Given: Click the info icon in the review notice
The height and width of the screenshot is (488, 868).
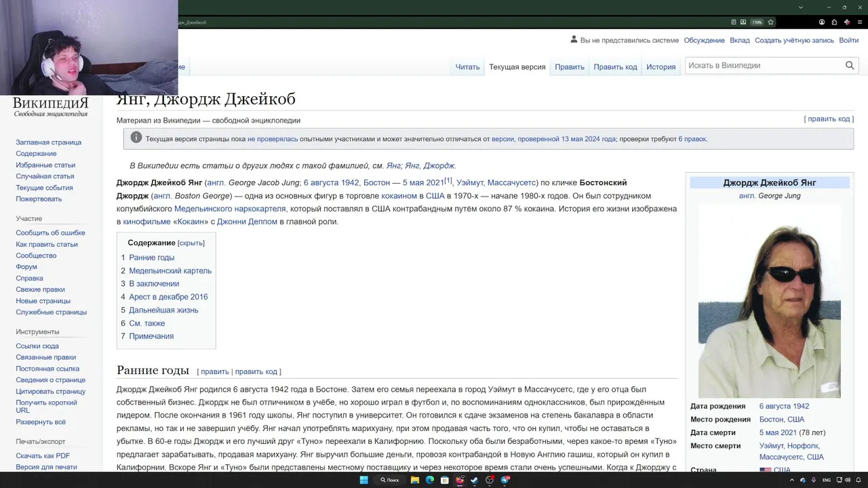Looking at the screenshot, I should tap(136, 138).
